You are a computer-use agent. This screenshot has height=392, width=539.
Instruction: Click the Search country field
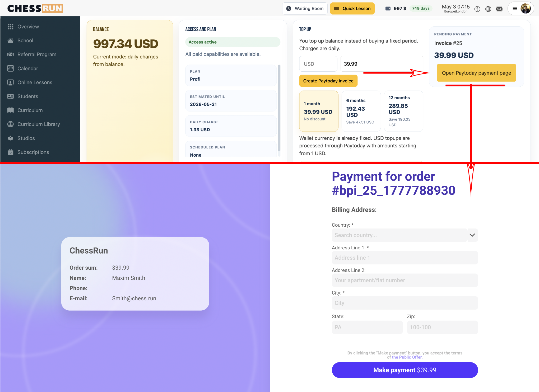[399, 235]
